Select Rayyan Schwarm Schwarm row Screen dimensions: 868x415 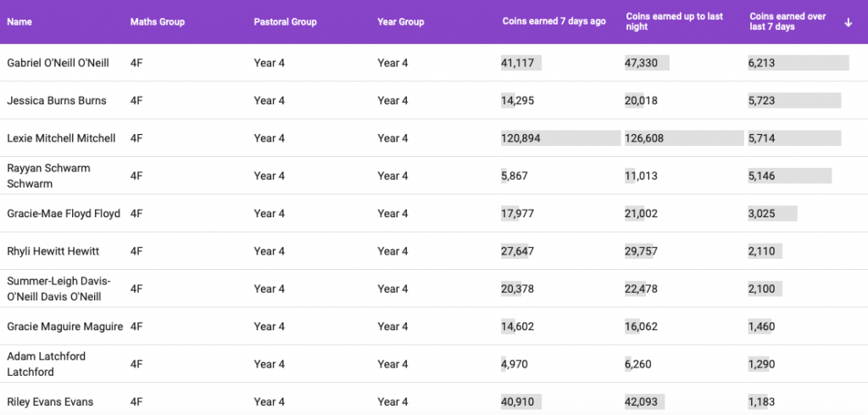48,176
